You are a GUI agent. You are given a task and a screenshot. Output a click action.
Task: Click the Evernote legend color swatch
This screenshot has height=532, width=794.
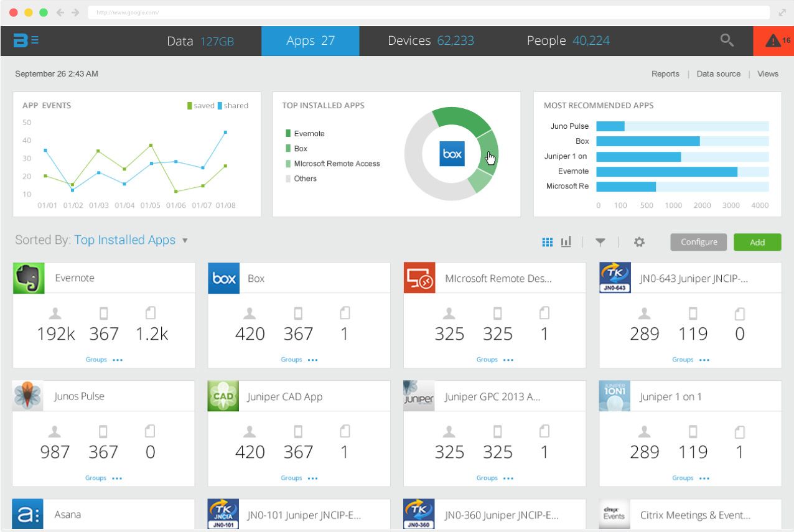288,133
